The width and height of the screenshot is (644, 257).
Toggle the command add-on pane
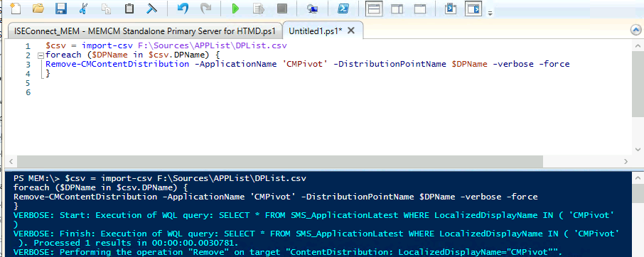[473, 9]
